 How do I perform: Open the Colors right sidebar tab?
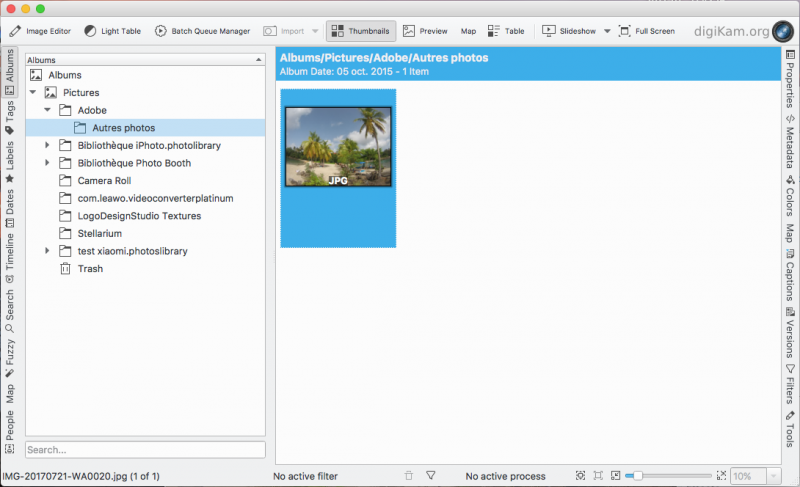(x=790, y=195)
